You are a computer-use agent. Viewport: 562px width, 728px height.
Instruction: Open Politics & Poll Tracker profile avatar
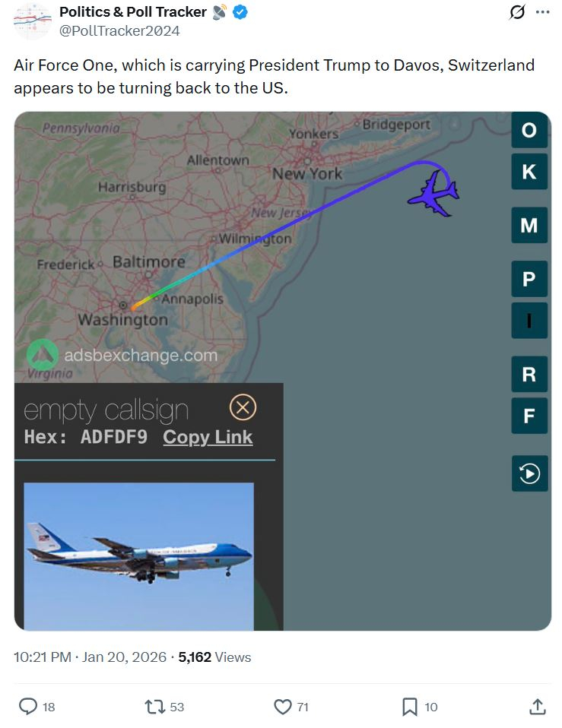point(32,21)
